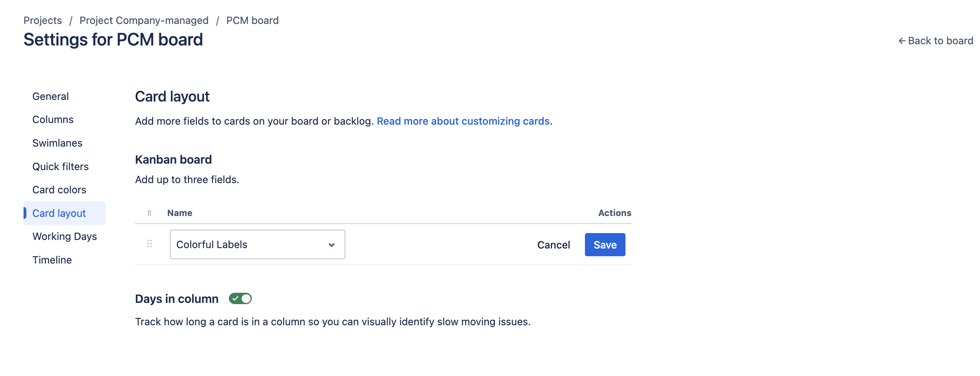Click the drag handle icon in table header
This screenshot has width=980, height=376.
(149, 213)
